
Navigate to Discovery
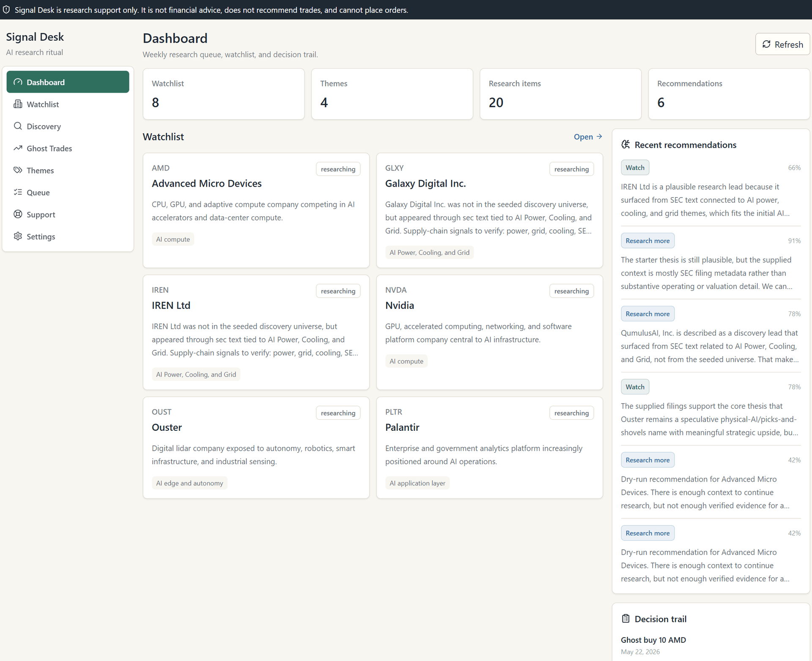(68, 126)
